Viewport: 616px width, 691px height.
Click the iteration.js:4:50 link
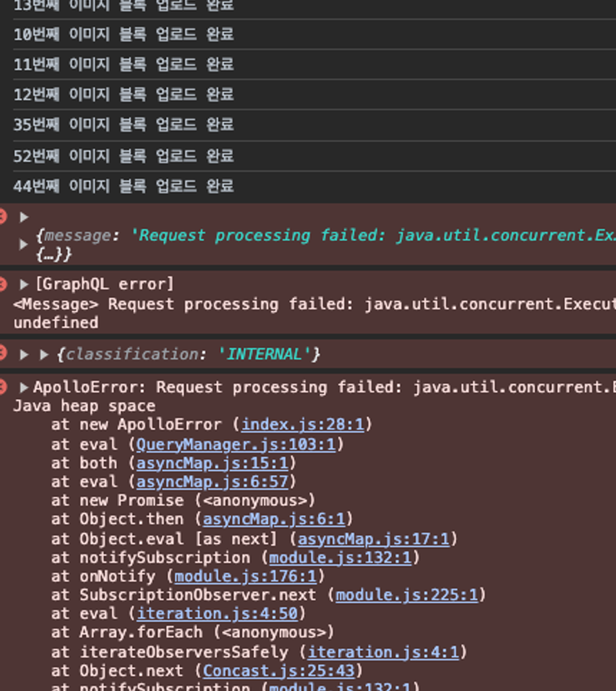pos(217,613)
